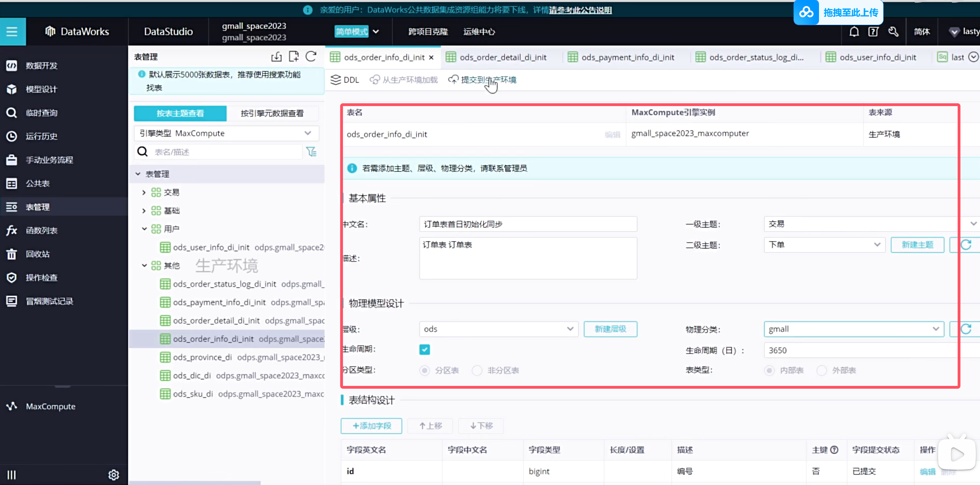Select the 外部表 radio button
The height and width of the screenshot is (485, 980).
[x=822, y=370]
